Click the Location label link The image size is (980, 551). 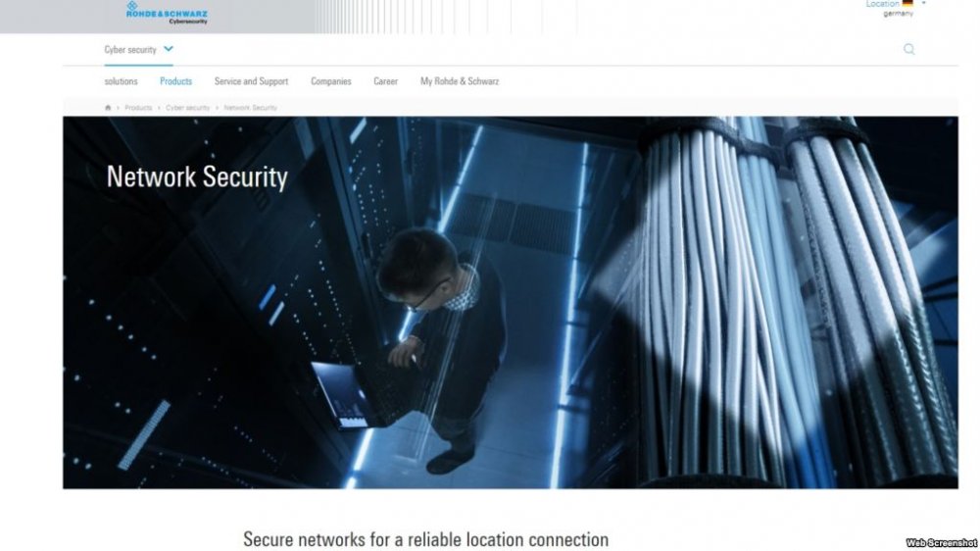click(x=882, y=4)
